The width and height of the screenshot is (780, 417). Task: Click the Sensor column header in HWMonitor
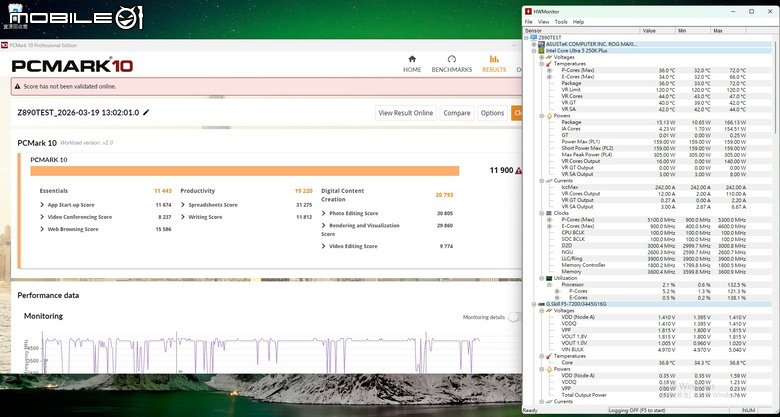click(x=582, y=31)
